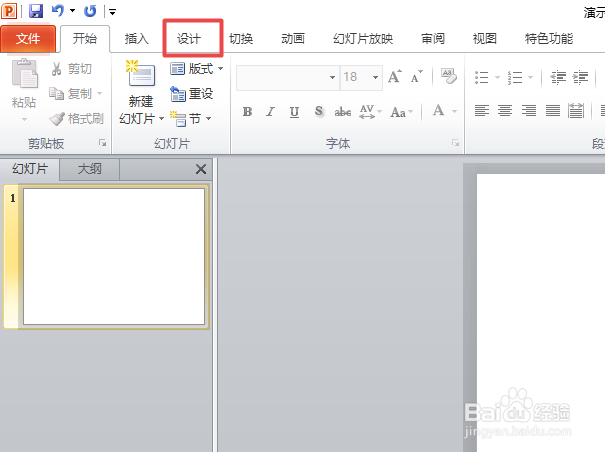Image resolution: width=605 pixels, height=452 pixels.
Task: Click the Clear Formatting eraser icon
Action: tap(449, 76)
